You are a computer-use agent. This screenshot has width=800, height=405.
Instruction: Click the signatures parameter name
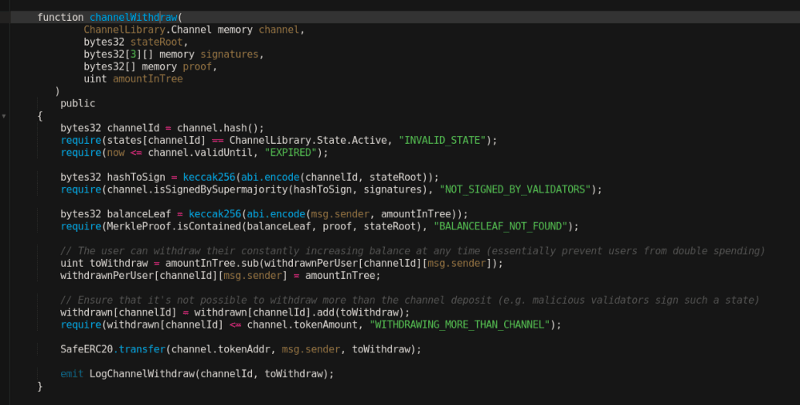coord(229,54)
